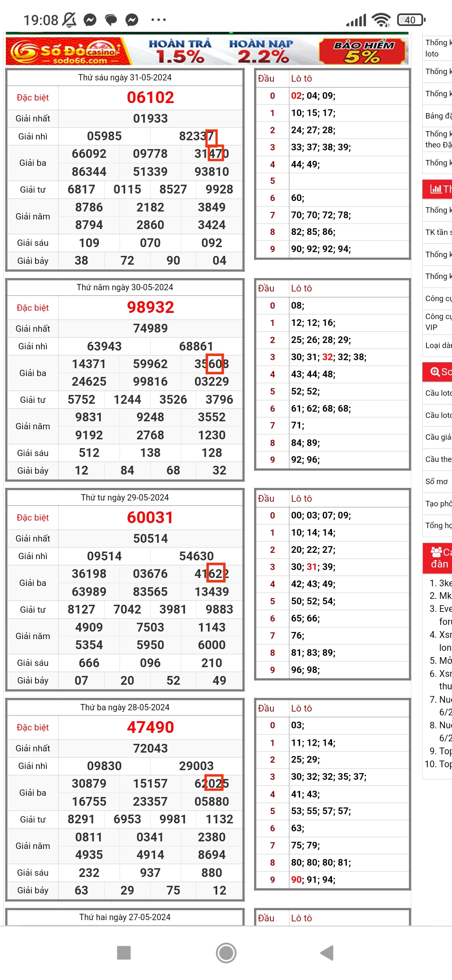The width and height of the screenshot is (452, 980).
Task: Select Giải nhì number 82337
Action: [x=197, y=136]
